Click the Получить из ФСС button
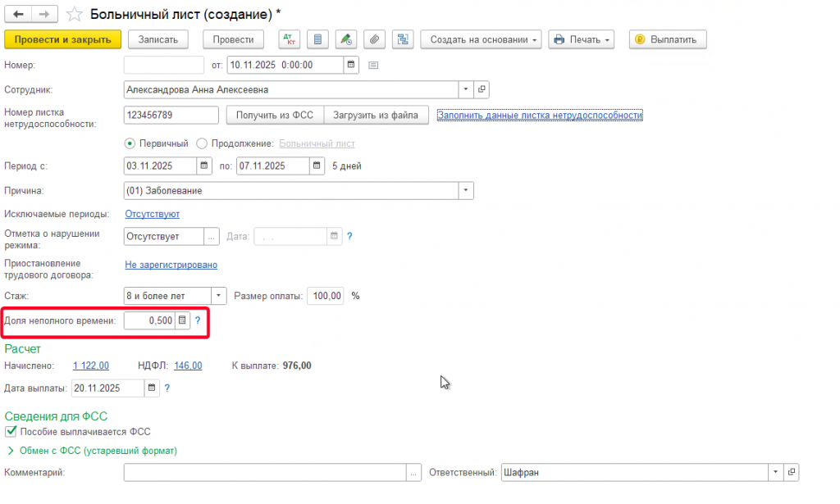The image size is (840, 504). click(x=275, y=115)
